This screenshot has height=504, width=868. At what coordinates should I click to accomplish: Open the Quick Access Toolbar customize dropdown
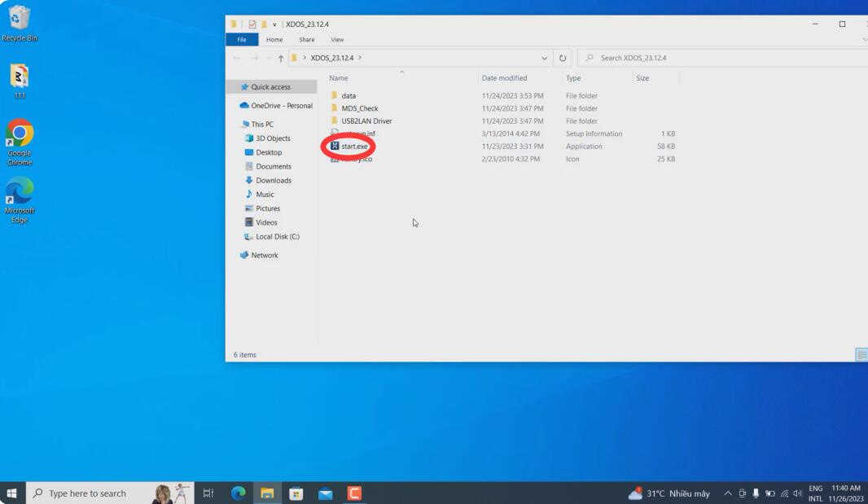tap(274, 24)
